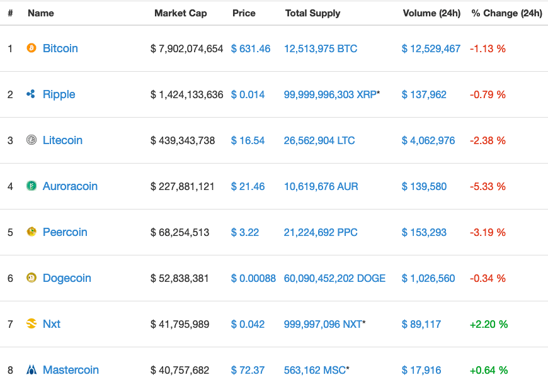Select the Dogecoin total supply link

[x=334, y=278]
